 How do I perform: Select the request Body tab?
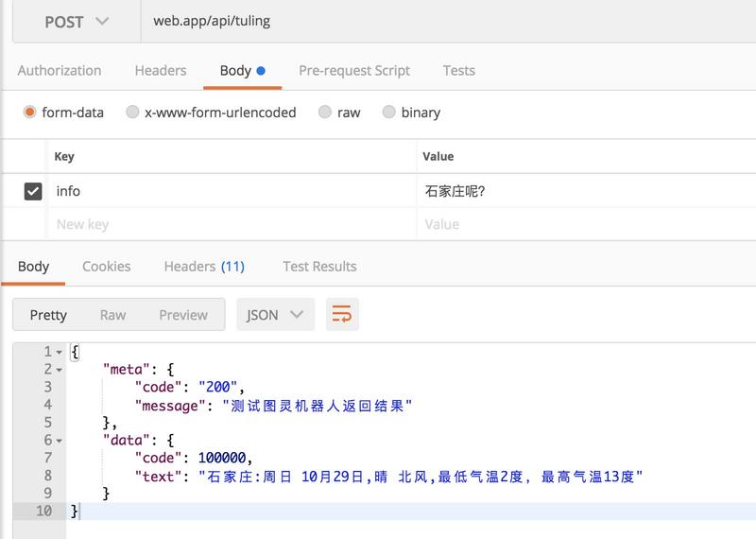click(x=242, y=71)
